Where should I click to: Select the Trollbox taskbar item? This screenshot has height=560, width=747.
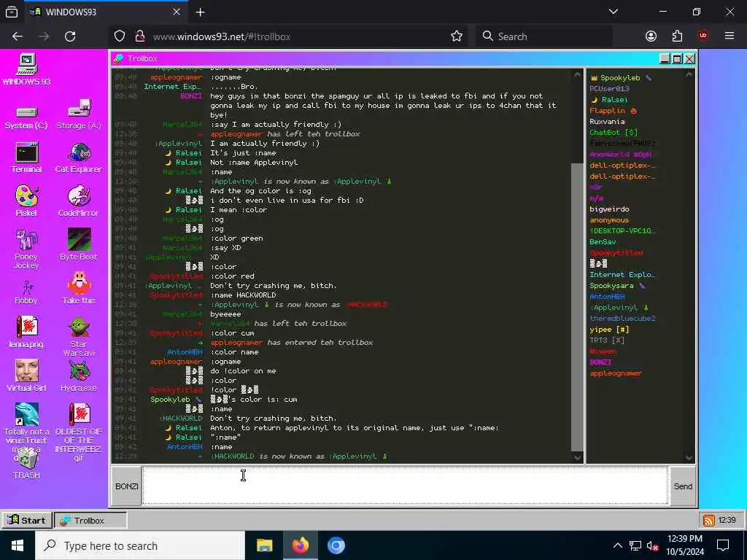90,520
